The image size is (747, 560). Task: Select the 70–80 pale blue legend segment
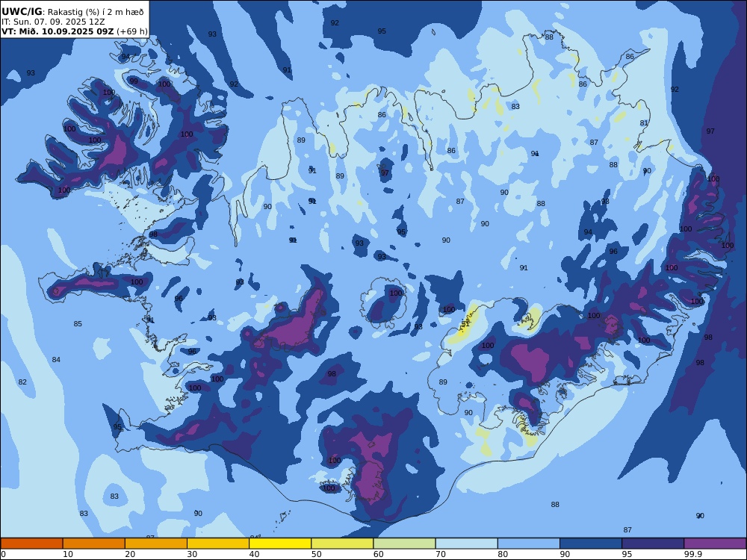(x=466, y=544)
